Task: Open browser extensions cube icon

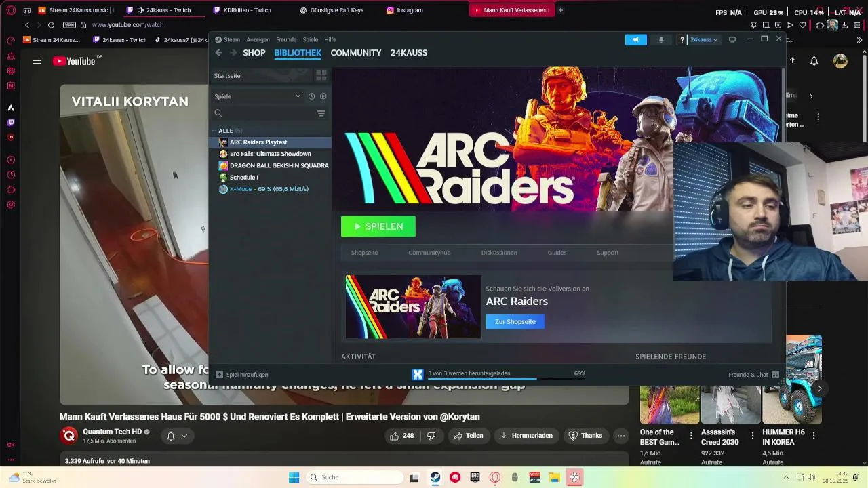Action: tap(821, 25)
